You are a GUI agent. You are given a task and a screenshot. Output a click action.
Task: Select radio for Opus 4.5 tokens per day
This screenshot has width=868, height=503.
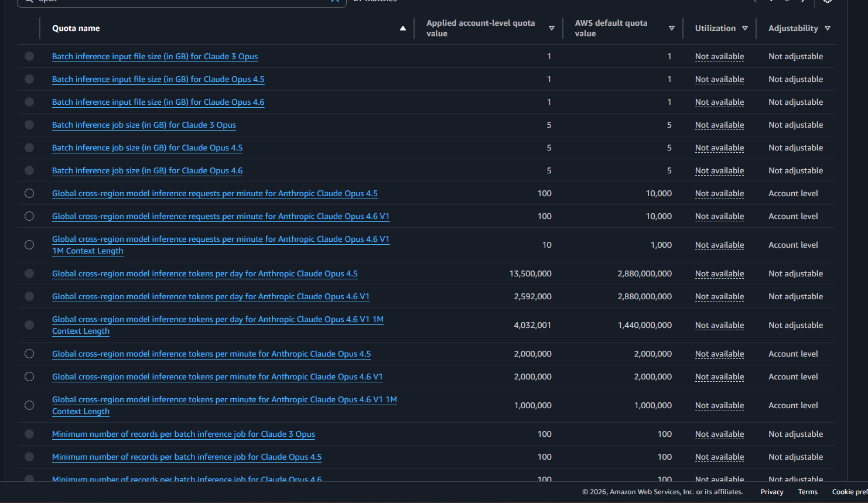tap(29, 273)
